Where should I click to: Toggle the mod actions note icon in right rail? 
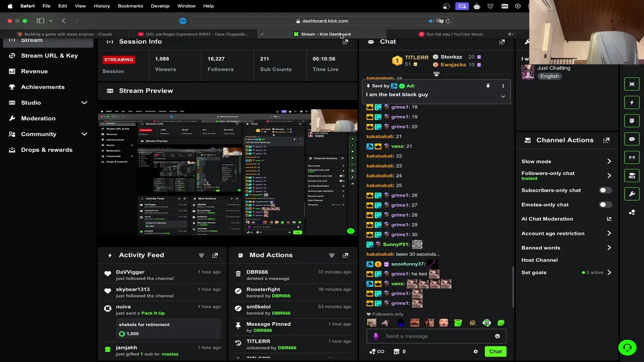632,121
